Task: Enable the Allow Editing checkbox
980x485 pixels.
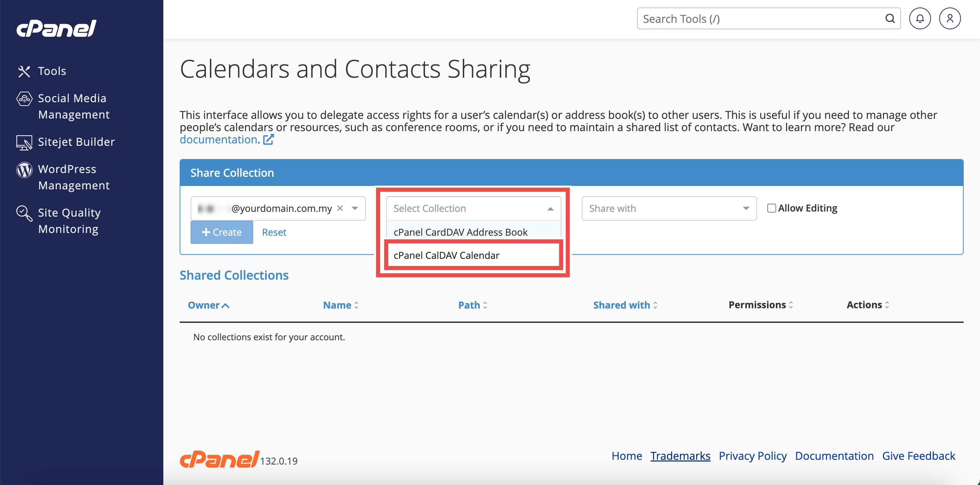Action: [x=771, y=208]
